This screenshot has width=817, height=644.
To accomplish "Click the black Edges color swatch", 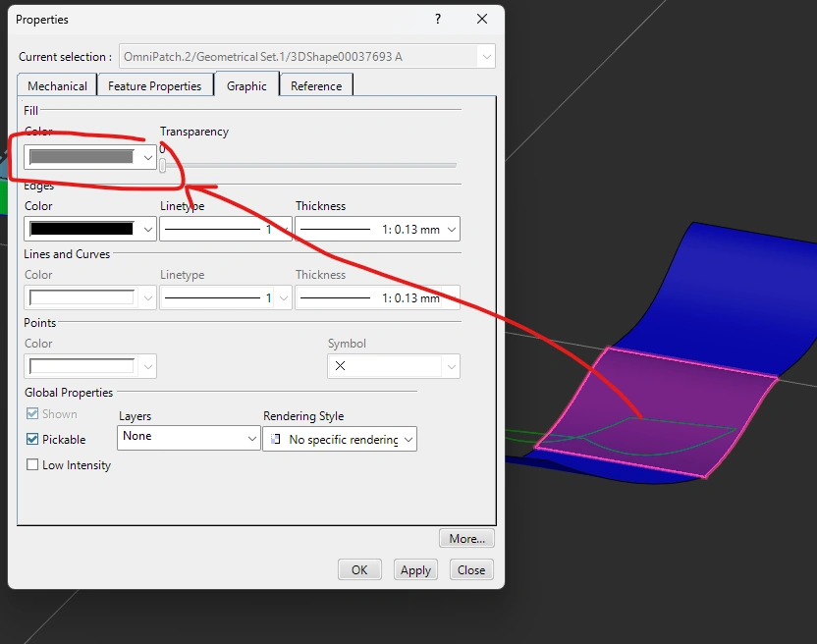I will (x=82, y=229).
